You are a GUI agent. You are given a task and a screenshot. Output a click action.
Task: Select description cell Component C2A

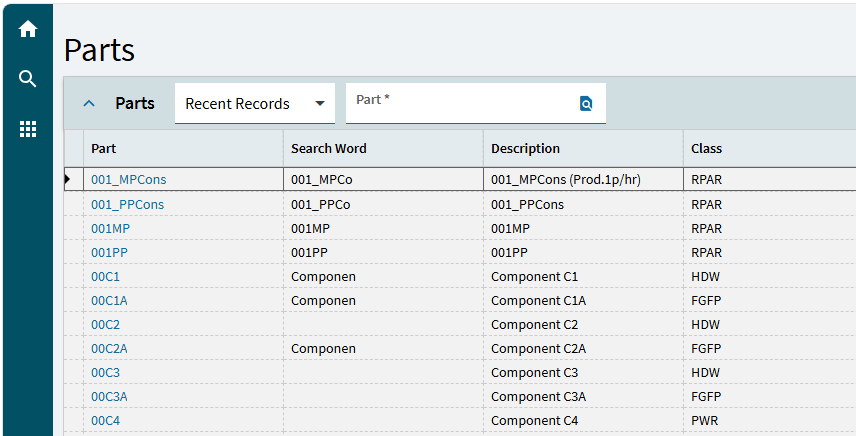[583, 349]
